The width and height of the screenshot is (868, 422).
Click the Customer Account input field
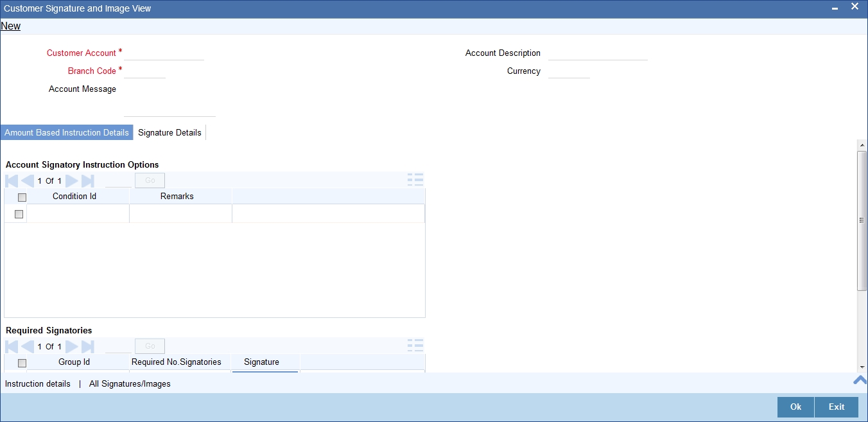164,53
